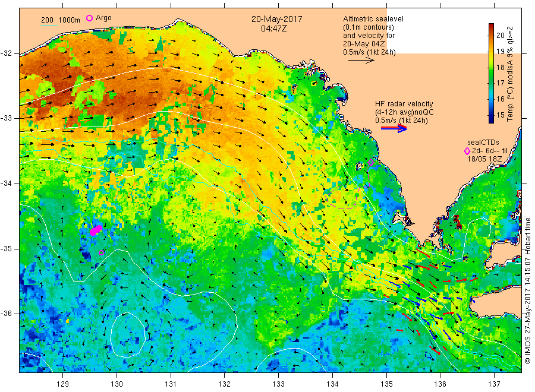Image resolution: width=535 pixels, height=392 pixels.
Task: Click the longitude label 137
Action: 494,384
